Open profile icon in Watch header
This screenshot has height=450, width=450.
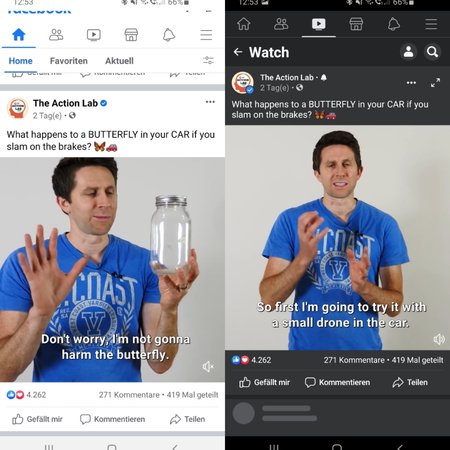(x=408, y=52)
